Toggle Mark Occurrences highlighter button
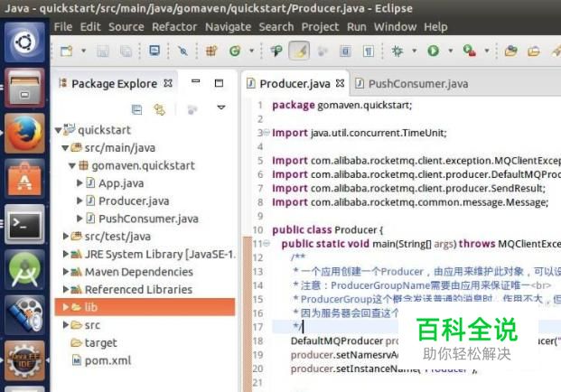The image size is (561, 392). 299,51
